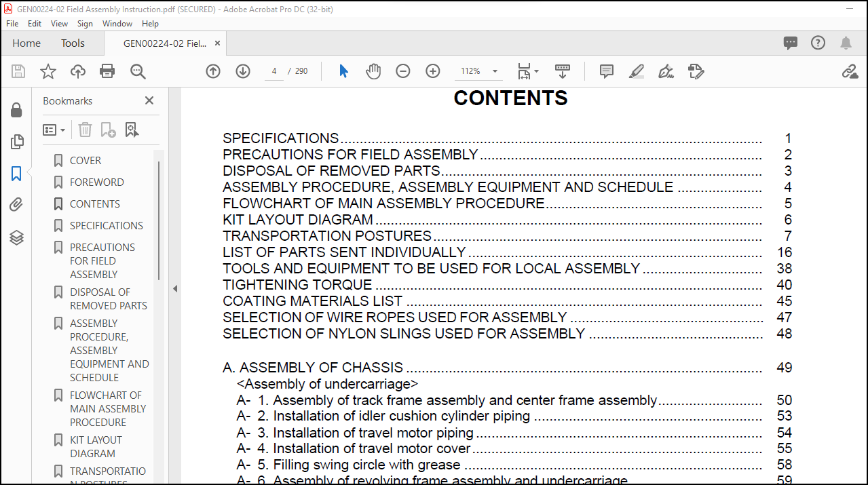Choose the selection arrow tool
Screen dimensions: 868x485
[343, 71]
